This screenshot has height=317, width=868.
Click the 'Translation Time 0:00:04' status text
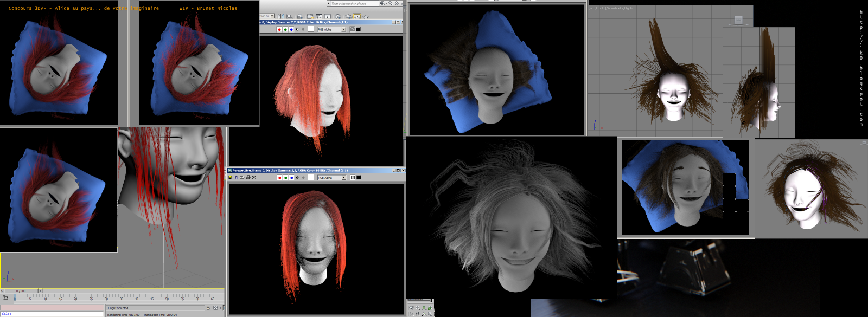pos(160,315)
